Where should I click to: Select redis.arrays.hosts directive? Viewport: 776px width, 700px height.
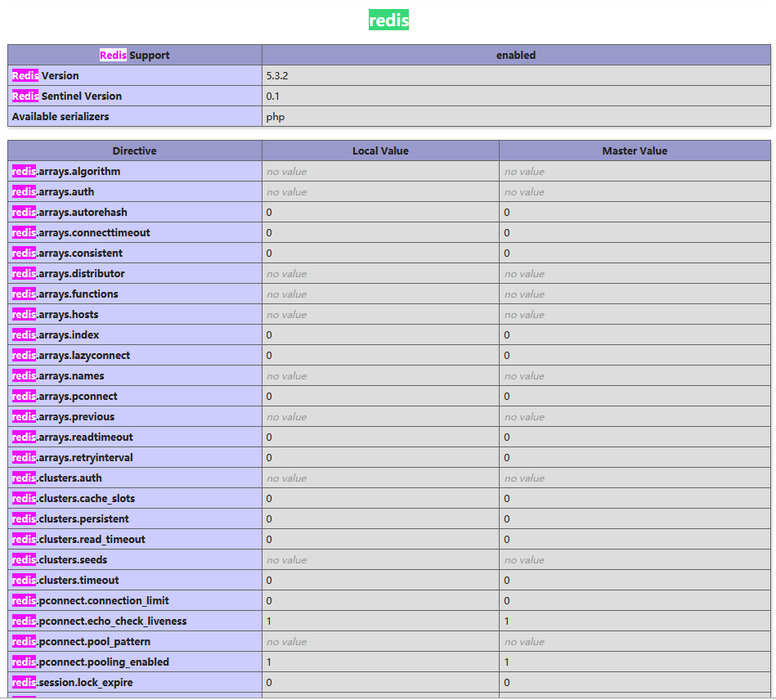coord(56,314)
